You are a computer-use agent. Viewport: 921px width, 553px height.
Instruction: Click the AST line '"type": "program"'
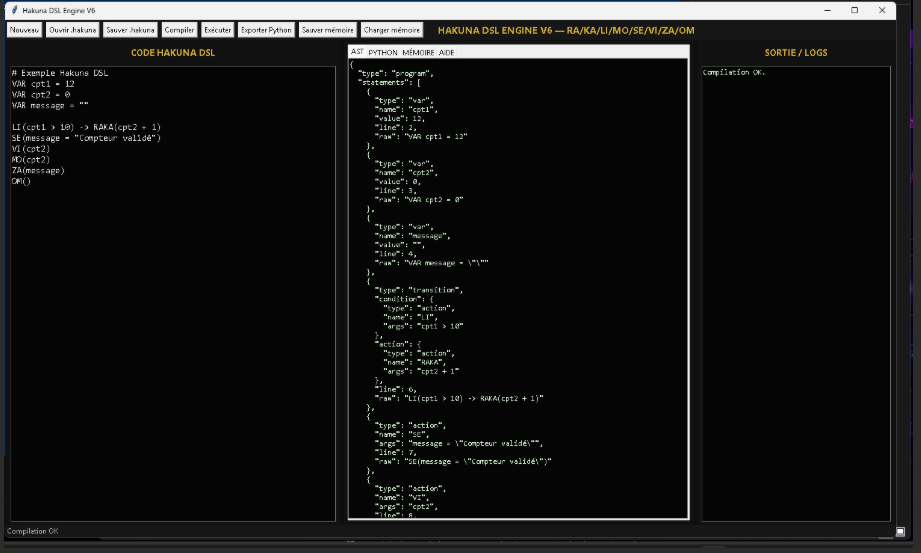coord(395,73)
